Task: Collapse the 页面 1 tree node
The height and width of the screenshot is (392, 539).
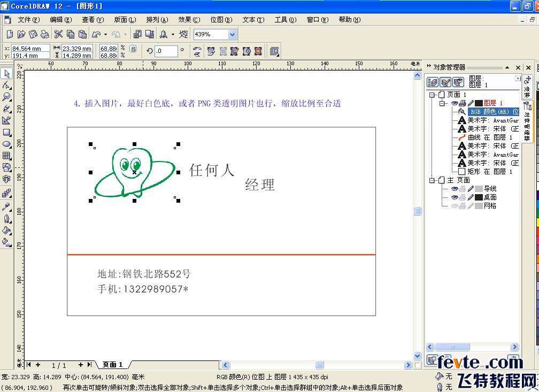Action: pos(433,95)
